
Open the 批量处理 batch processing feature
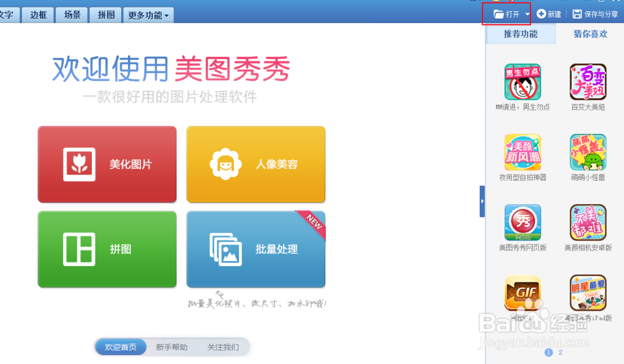coord(256,249)
